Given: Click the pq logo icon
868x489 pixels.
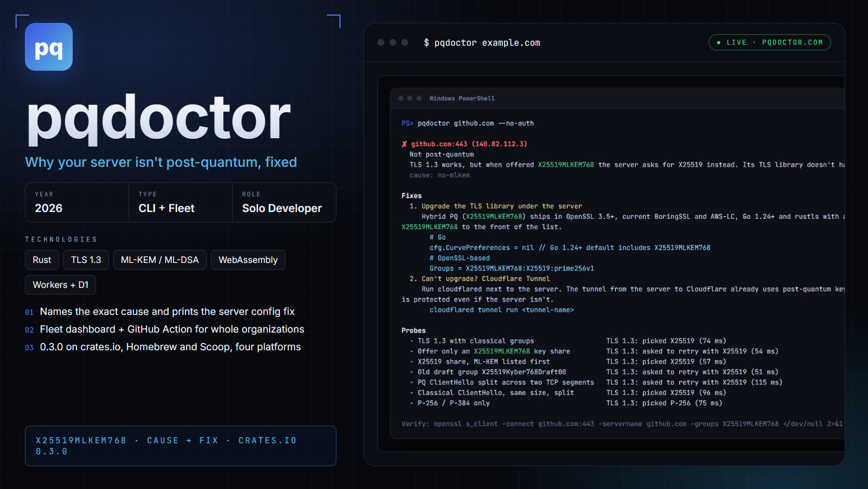Looking at the screenshot, I should click(x=49, y=47).
